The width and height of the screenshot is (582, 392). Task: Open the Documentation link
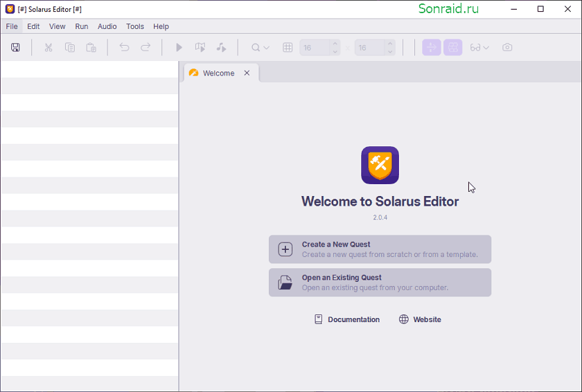pyautogui.click(x=347, y=319)
